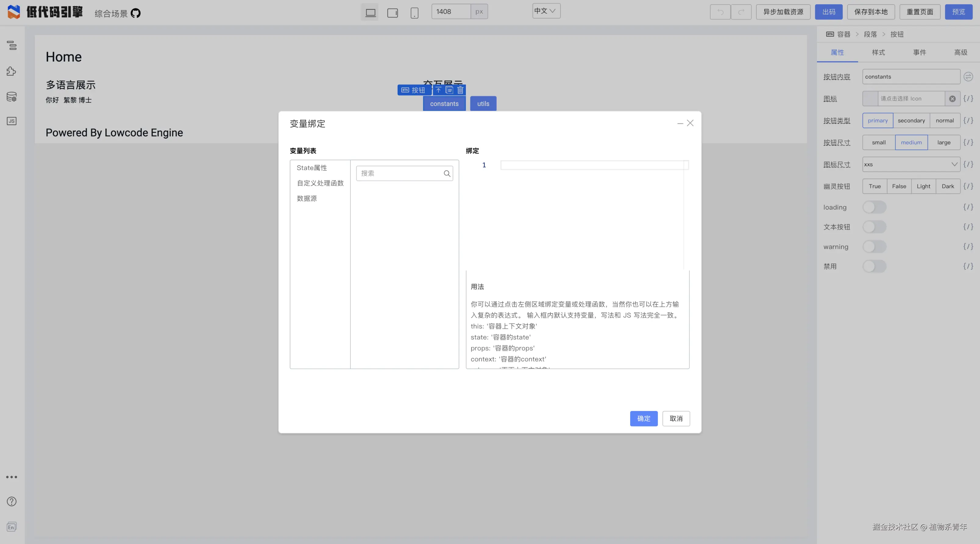980x544 pixels.
Task: Open the component library plugin panel
Action: pos(12,71)
